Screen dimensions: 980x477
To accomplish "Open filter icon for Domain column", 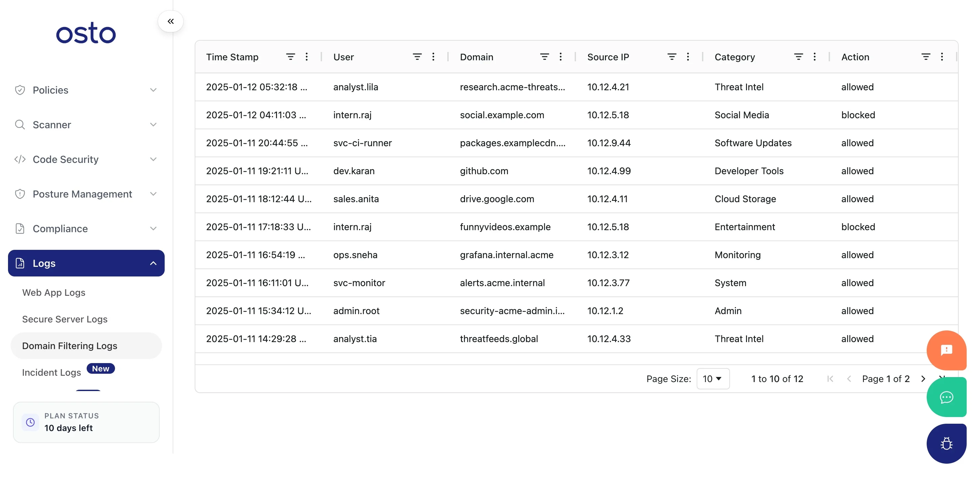I will (544, 57).
